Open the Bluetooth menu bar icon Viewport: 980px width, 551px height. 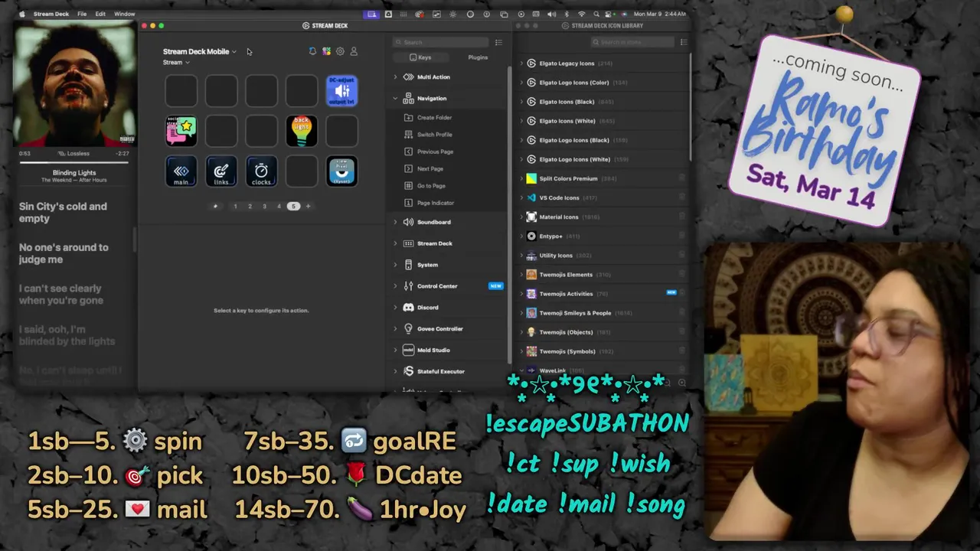click(x=567, y=14)
